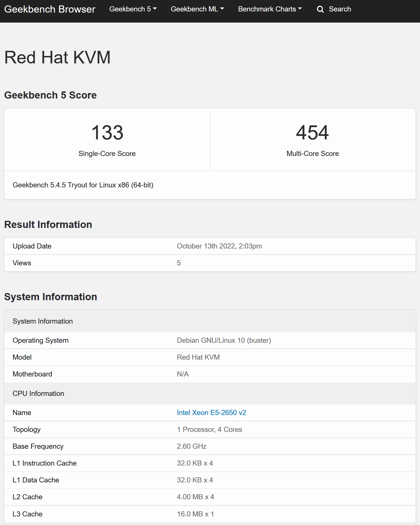Click the L3 Cache label
Viewport: 420px width, 525px height.
click(28, 514)
